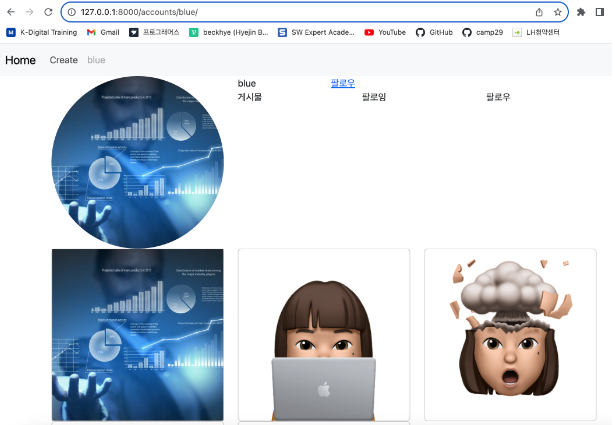This screenshot has width=615, height=425.
Task: Click the browser forward arrow
Action: (29, 12)
